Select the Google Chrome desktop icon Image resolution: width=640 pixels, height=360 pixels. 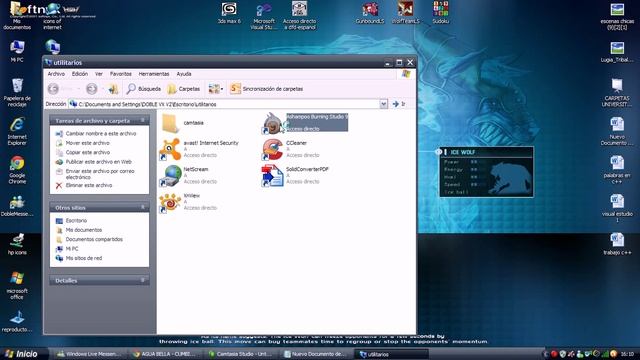(x=17, y=169)
